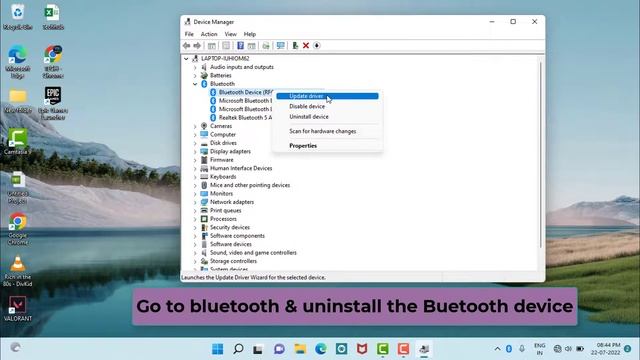
Task: Choose Scan for hardware changes in context menu
Action: (x=327, y=131)
